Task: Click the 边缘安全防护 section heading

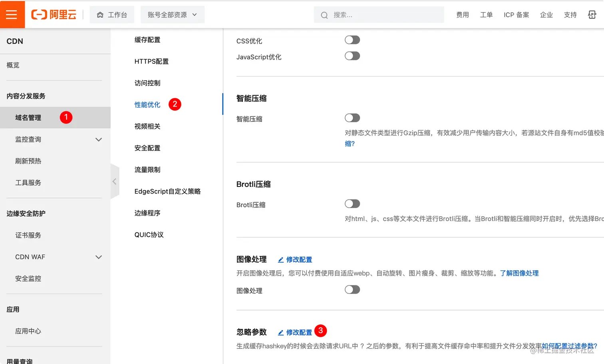Action: tap(26, 214)
